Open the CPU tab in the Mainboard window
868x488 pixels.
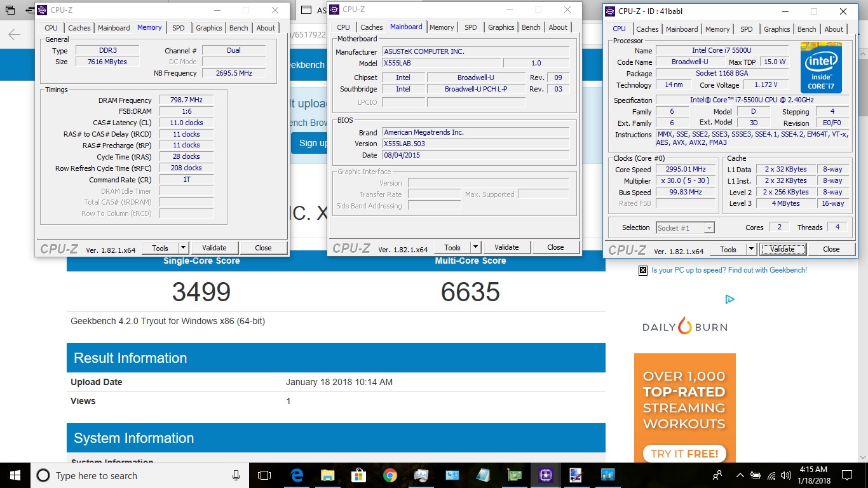click(343, 27)
